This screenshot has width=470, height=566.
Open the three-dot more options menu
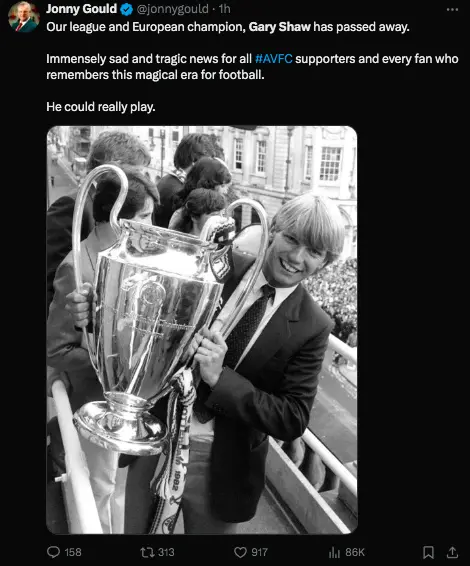(452, 9)
